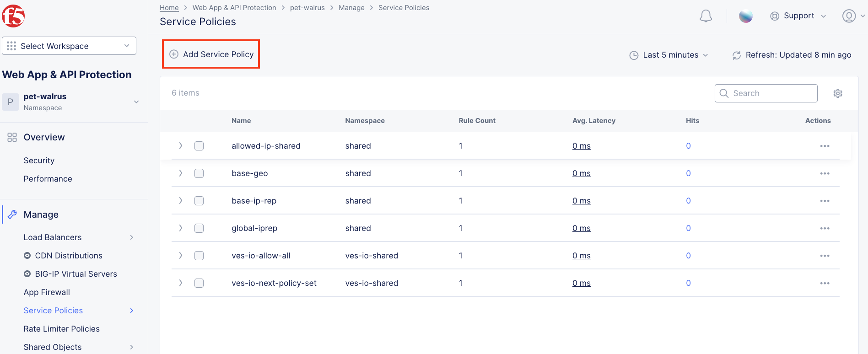Open actions menu for global-iprep
868x354 pixels.
pos(825,228)
